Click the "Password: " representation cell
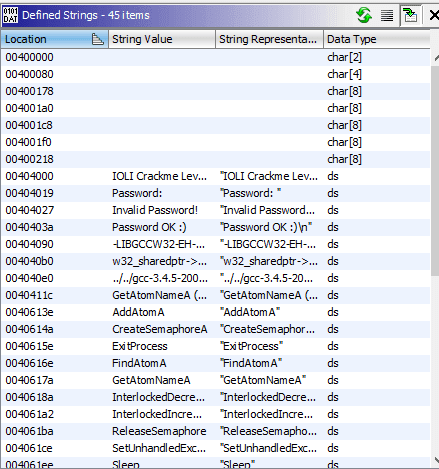439x469 pixels. pos(250,193)
